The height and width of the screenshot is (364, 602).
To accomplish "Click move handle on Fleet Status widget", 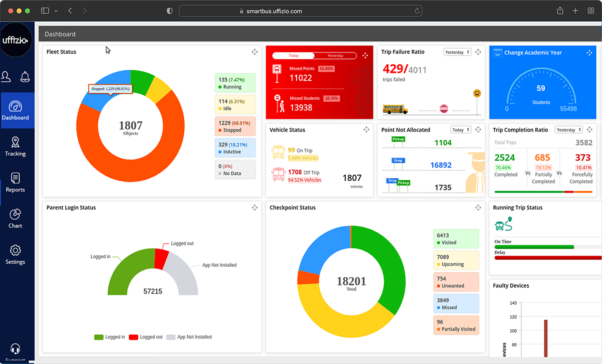I will tap(255, 52).
